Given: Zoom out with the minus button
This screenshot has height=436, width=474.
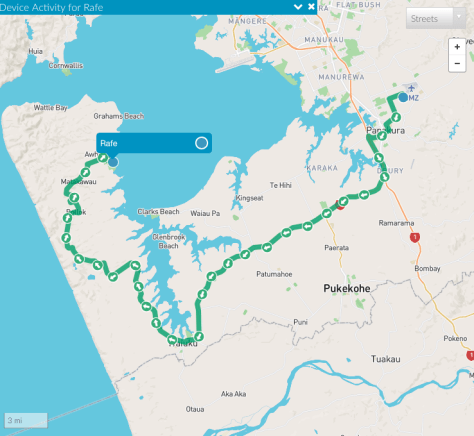Looking at the screenshot, I should [x=457, y=63].
